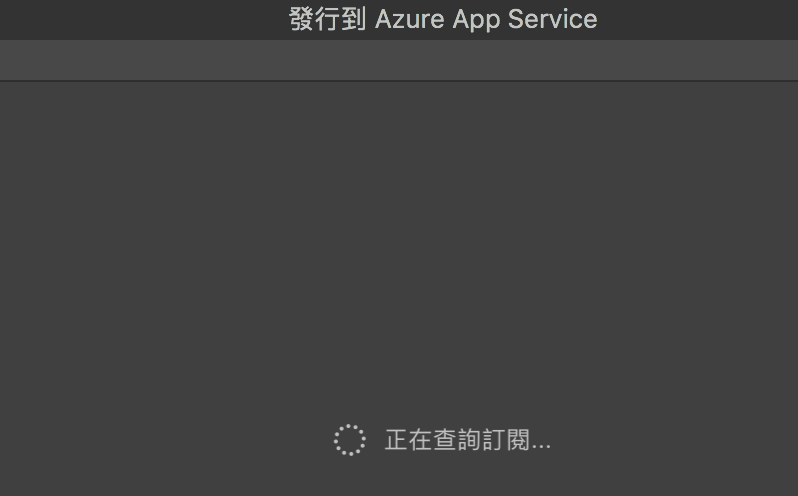
Task: Click the blank center of the dialog
Action: point(399,250)
